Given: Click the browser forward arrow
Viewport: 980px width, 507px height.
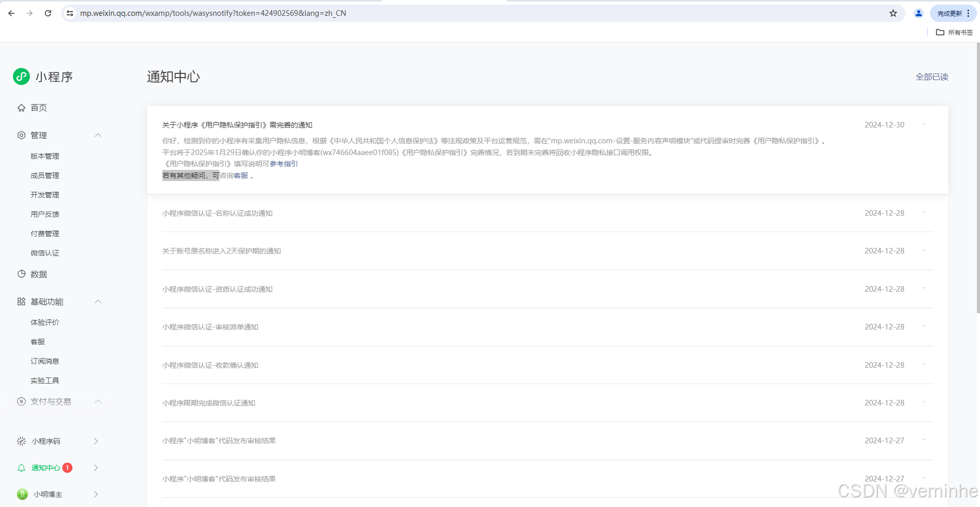Looking at the screenshot, I should 30,13.
